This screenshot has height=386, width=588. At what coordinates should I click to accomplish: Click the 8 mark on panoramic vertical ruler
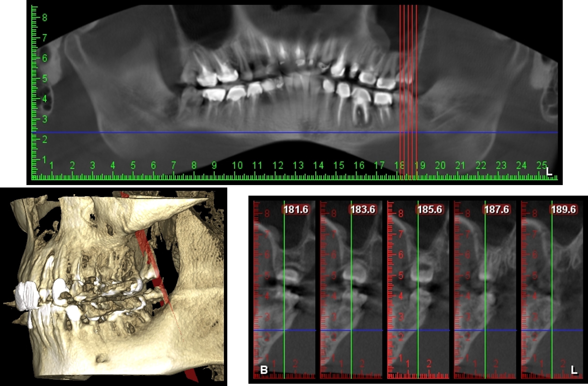[x=45, y=17]
